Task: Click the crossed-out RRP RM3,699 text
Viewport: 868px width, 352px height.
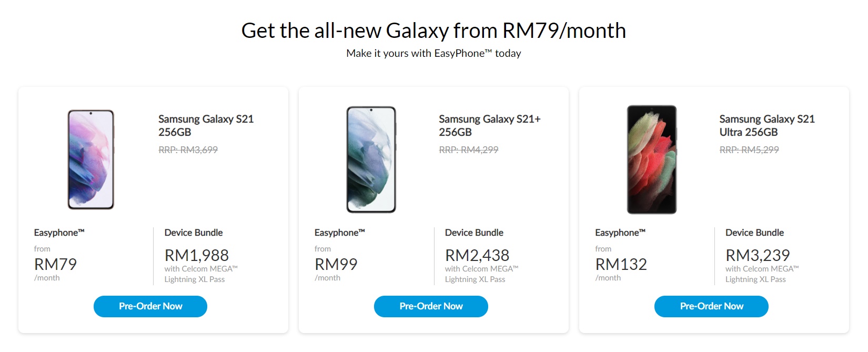Action: pos(188,150)
